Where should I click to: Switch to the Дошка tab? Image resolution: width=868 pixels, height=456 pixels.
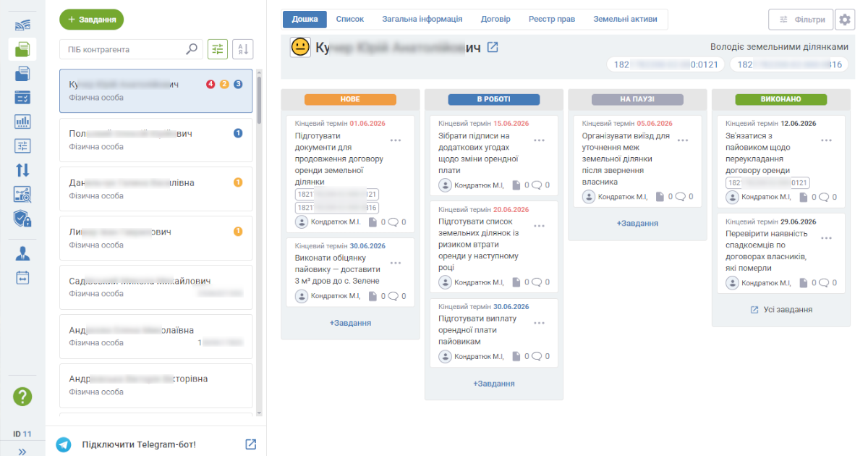[305, 20]
